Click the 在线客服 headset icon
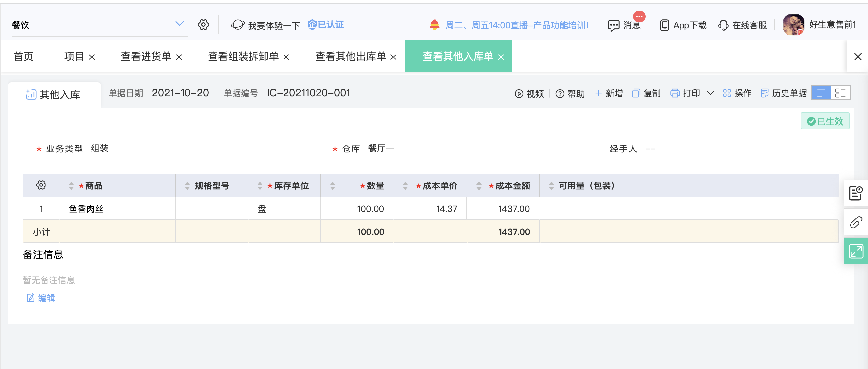Image resolution: width=868 pixels, height=369 pixels. pos(723,25)
